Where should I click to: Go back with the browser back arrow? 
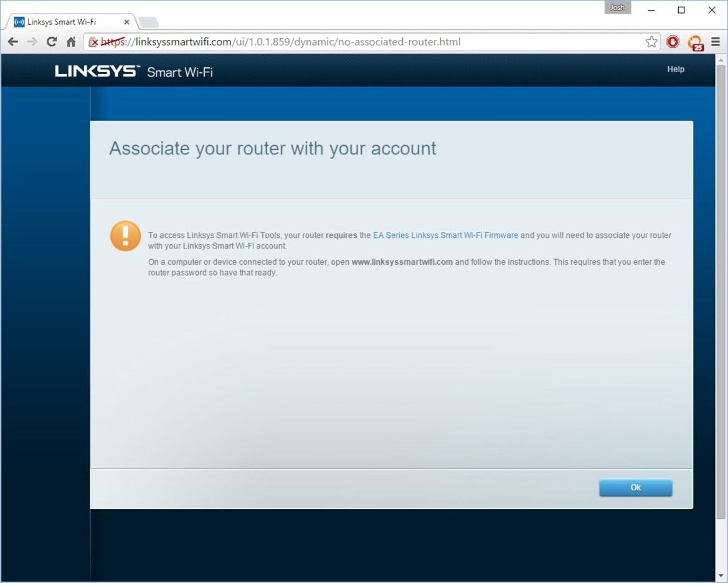13,42
